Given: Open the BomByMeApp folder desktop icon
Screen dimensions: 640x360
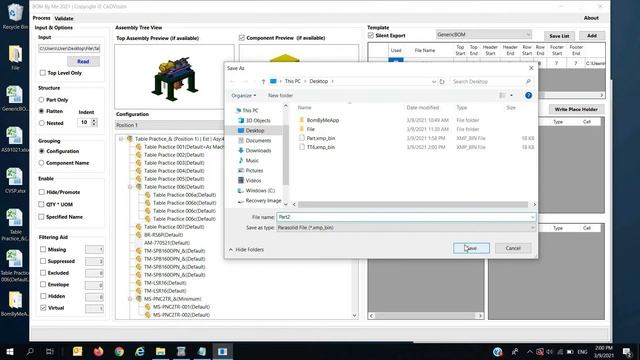Looking at the screenshot, I should (15, 304).
